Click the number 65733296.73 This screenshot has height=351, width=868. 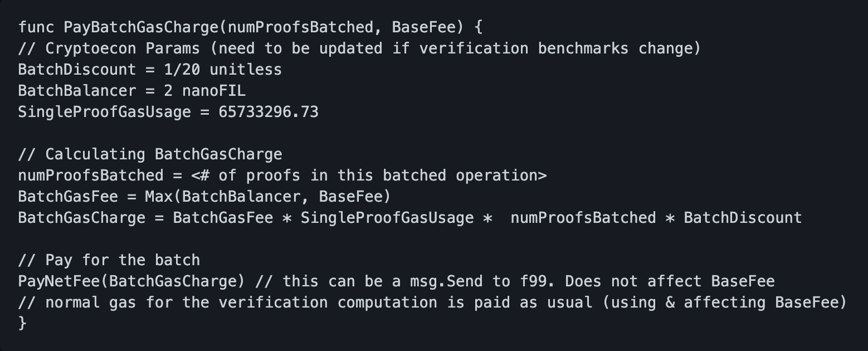coord(269,112)
